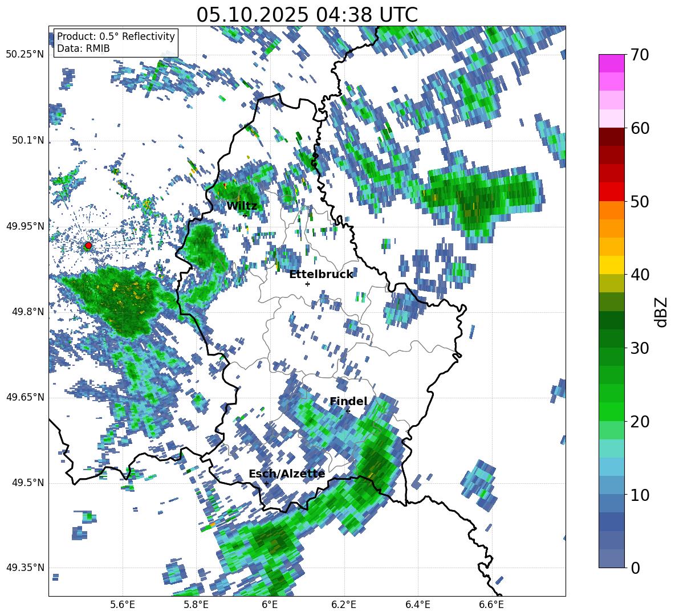Click the 'Product: 0.5° Reflectivity' text

[116, 36]
